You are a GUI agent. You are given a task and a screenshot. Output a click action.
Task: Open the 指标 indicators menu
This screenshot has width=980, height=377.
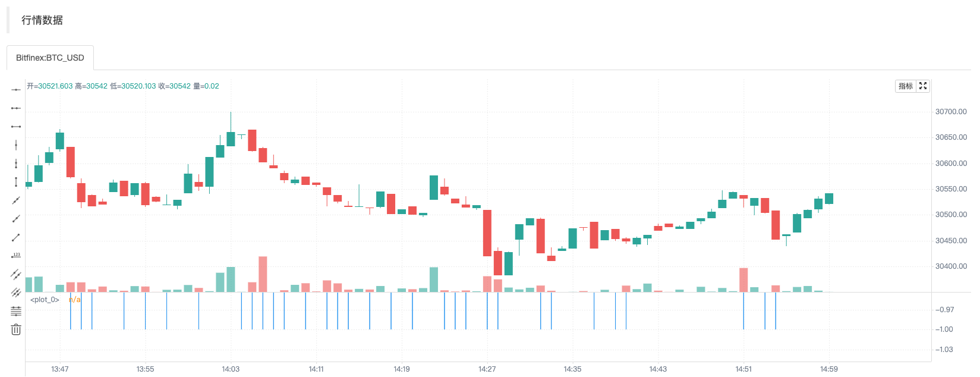pyautogui.click(x=906, y=86)
